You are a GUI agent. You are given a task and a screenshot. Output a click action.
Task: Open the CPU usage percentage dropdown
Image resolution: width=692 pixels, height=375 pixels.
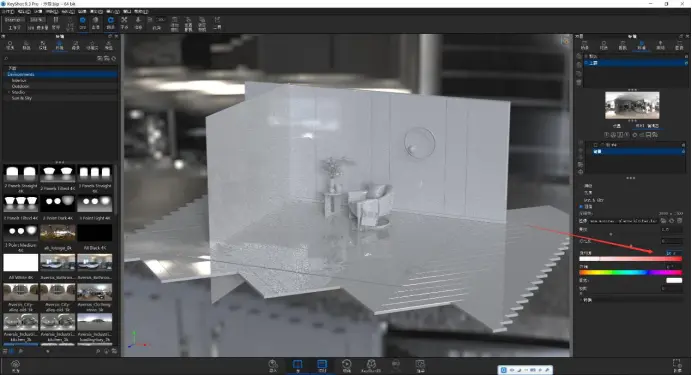tap(37, 20)
